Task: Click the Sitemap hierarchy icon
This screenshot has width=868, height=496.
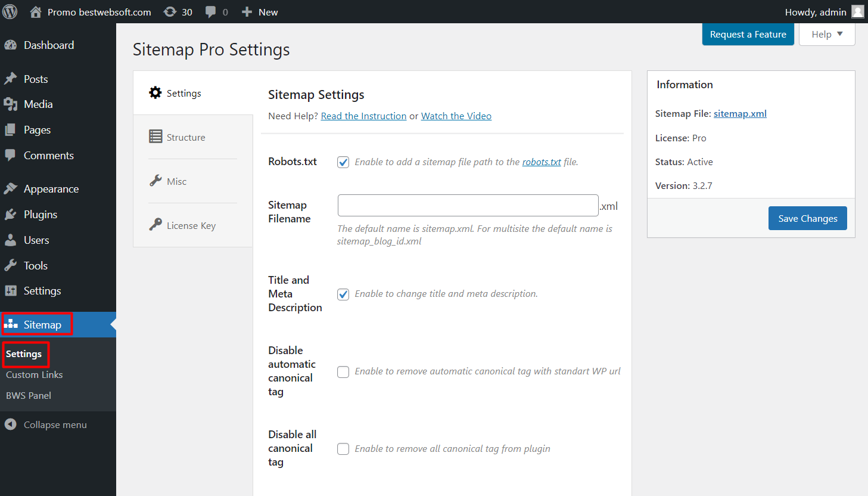Action: click(x=11, y=324)
